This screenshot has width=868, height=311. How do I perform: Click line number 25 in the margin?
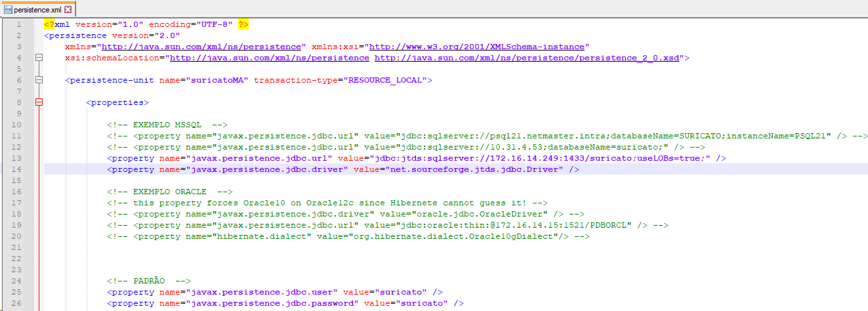coord(17,292)
